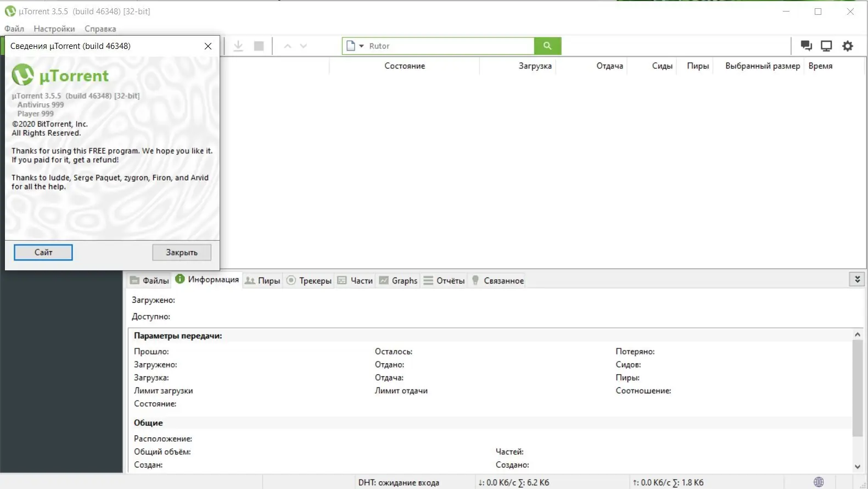Minimize the µTorrent window

pos(786,11)
